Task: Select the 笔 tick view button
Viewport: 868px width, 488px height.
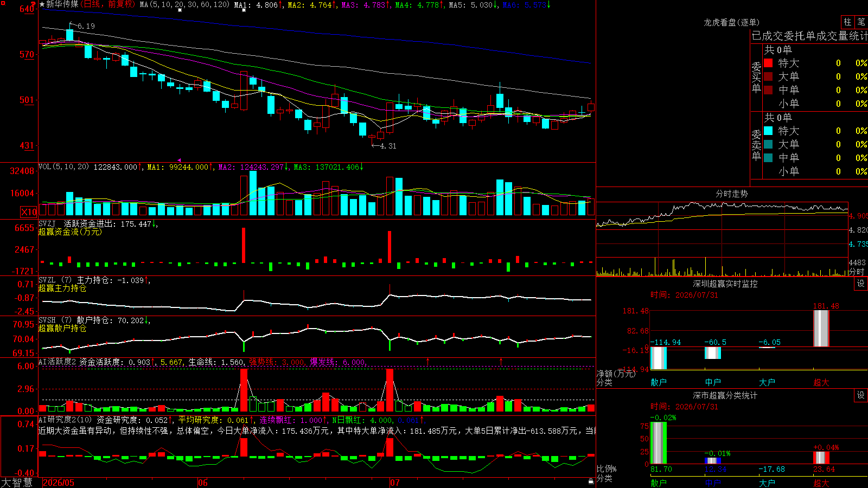Action: [861, 22]
